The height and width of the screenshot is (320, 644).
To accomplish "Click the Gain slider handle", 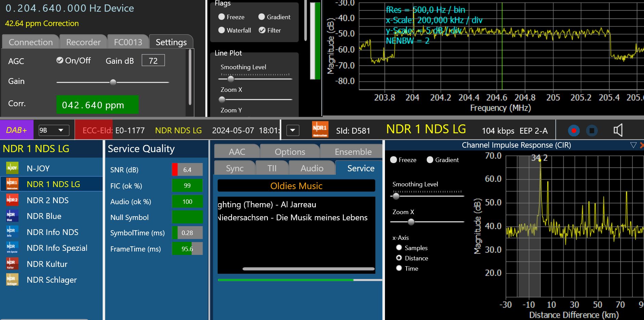I will click(x=113, y=82).
